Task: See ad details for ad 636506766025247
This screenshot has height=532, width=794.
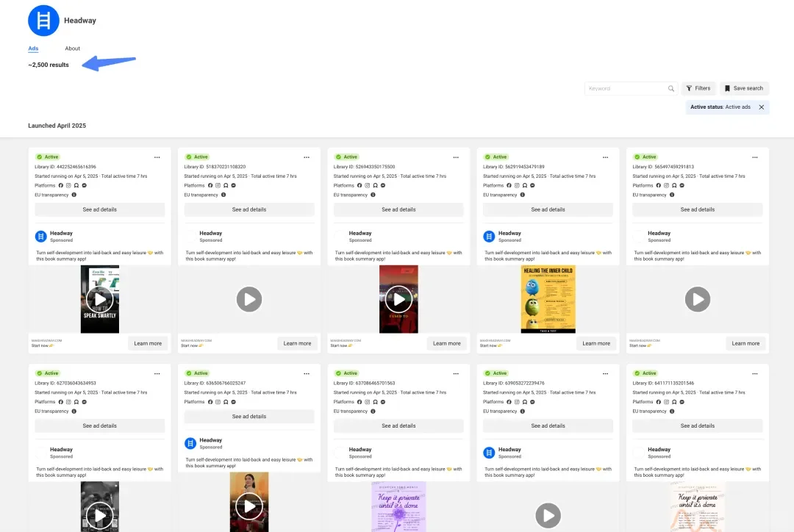Action: 249,417
